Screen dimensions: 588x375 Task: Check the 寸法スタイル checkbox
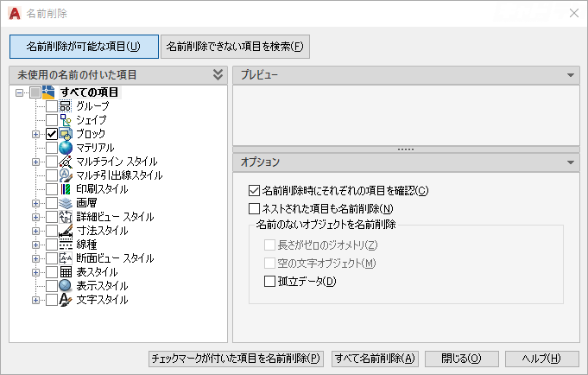click(52, 231)
